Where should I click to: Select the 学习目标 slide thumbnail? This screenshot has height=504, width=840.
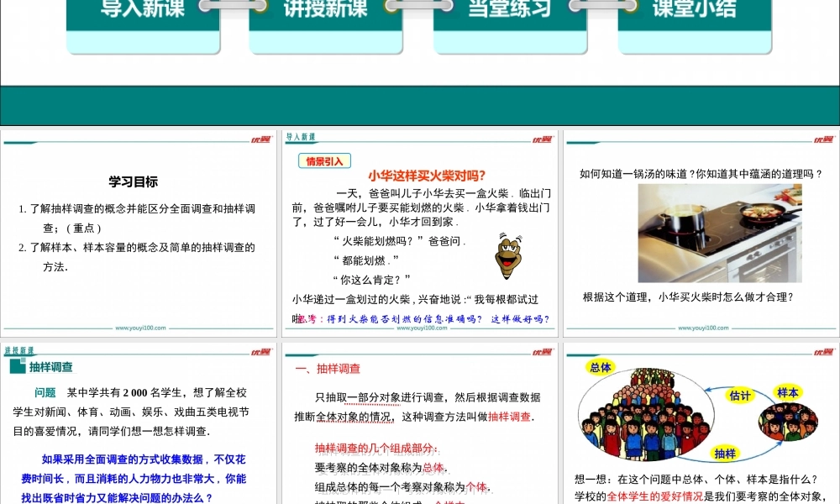139,235
